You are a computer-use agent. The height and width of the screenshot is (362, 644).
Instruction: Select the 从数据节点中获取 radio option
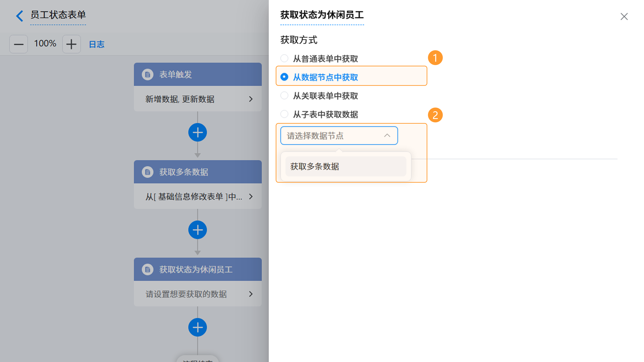[x=284, y=77]
